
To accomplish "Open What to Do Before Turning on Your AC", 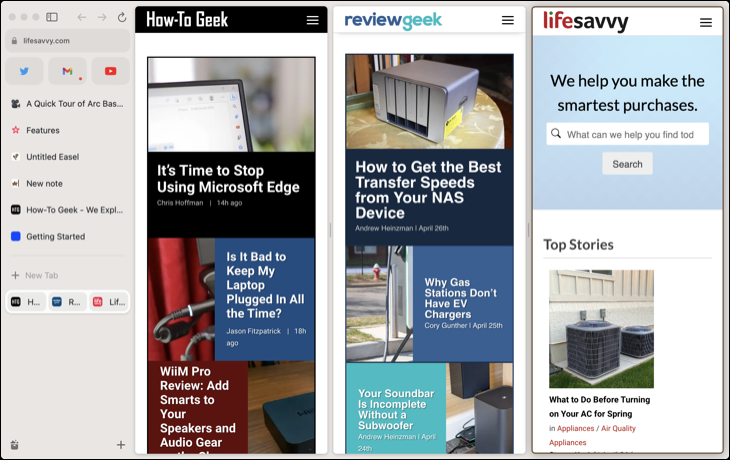I will (x=599, y=406).
